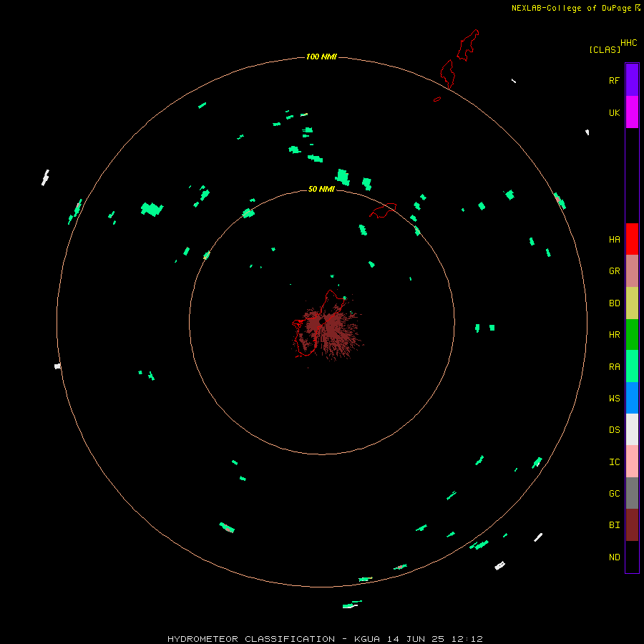The height and width of the screenshot is (644, 644).
Task: Click the GC legend label
Action: point(614,493)
